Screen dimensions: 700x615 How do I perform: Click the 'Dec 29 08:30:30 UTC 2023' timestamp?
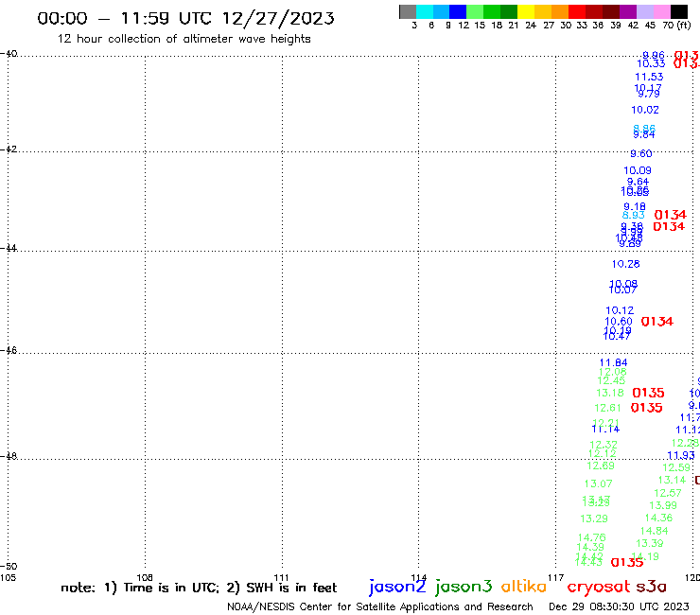tap(619, 606)
